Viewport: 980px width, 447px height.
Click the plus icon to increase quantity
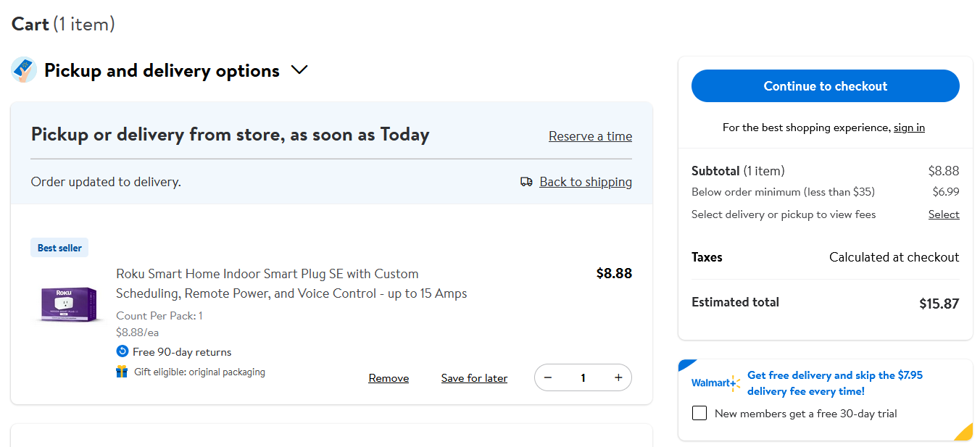[x=618, y=377]
